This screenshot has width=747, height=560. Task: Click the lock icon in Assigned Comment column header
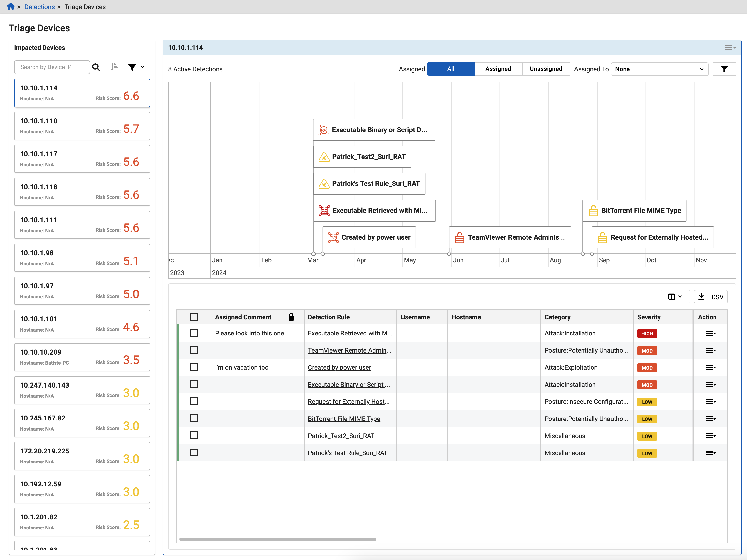(291, 317)
